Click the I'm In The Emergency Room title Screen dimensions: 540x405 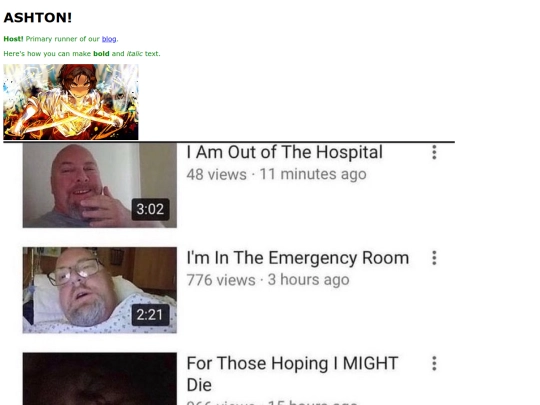298,258
